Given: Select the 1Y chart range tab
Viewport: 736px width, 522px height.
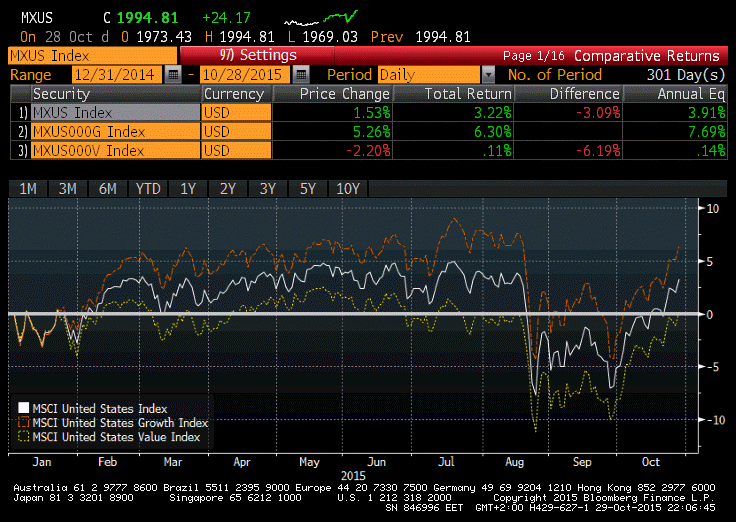Looking at the screenshot, I should (x=188, y=189).
